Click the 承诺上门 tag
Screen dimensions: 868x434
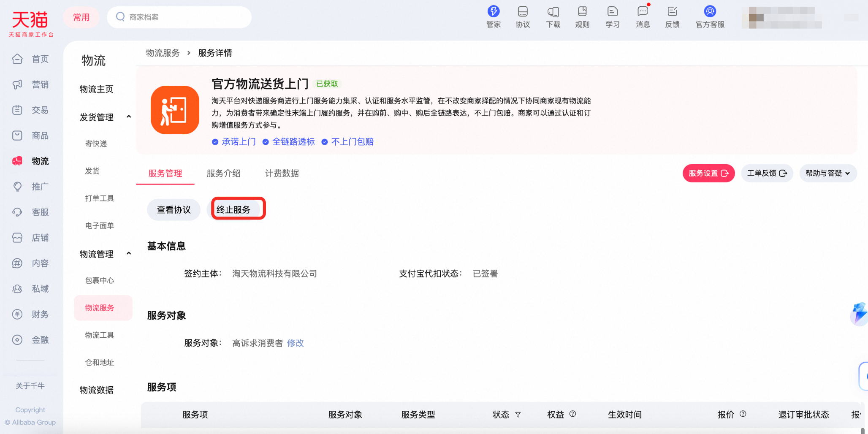tap(234, 142)
